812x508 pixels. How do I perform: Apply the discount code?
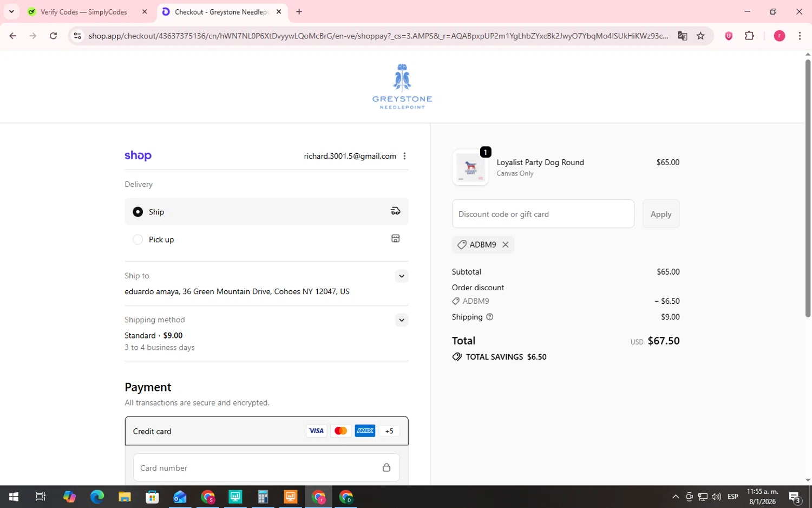click(x=661, y=214)
